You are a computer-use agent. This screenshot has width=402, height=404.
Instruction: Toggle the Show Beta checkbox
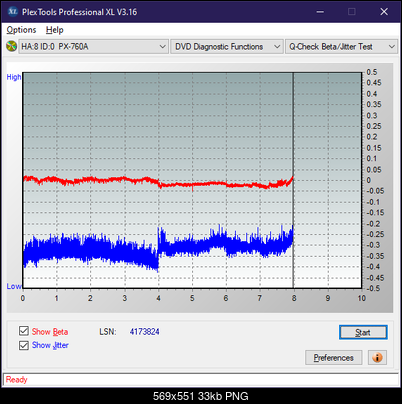pos(24,331)
